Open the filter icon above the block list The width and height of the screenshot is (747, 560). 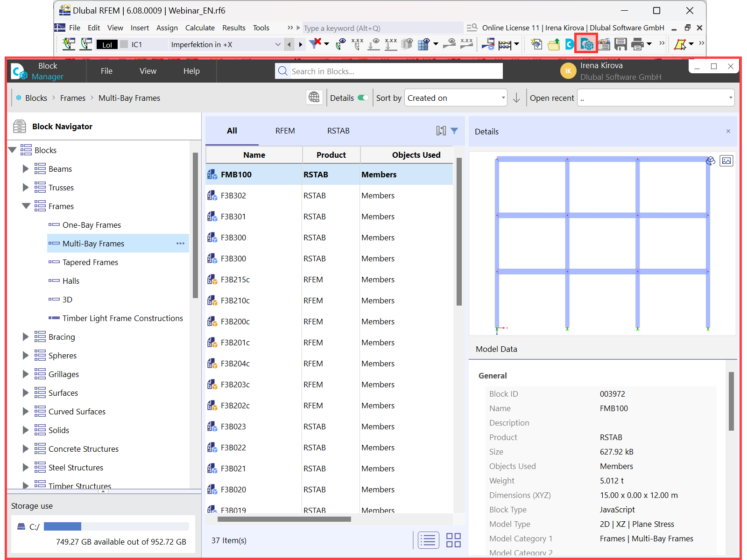tap(454, 131)
